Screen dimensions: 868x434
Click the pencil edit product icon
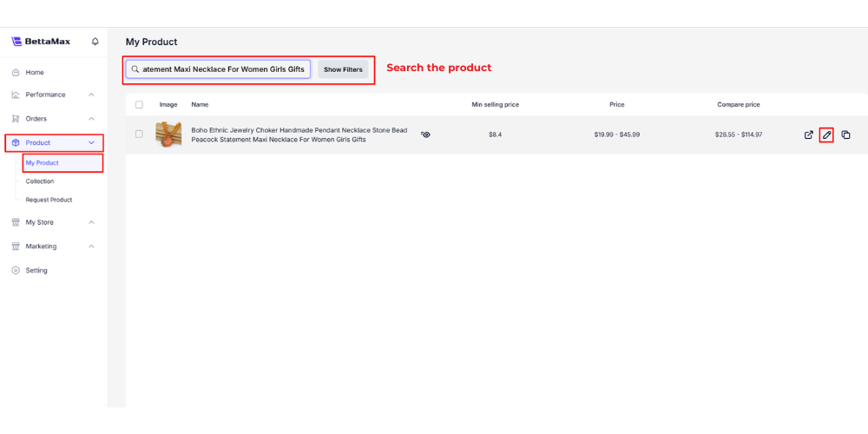click(x=827, y=135)
